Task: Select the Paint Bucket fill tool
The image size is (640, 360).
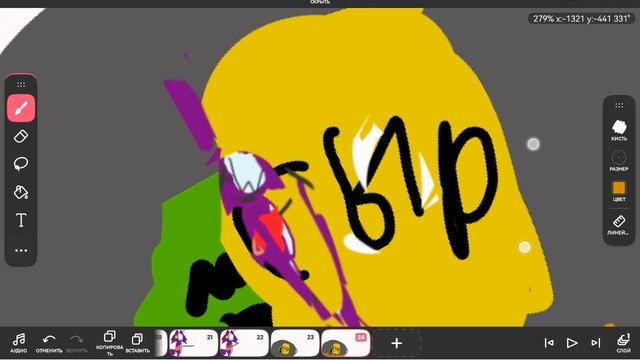Action: (x=21, y=192)
